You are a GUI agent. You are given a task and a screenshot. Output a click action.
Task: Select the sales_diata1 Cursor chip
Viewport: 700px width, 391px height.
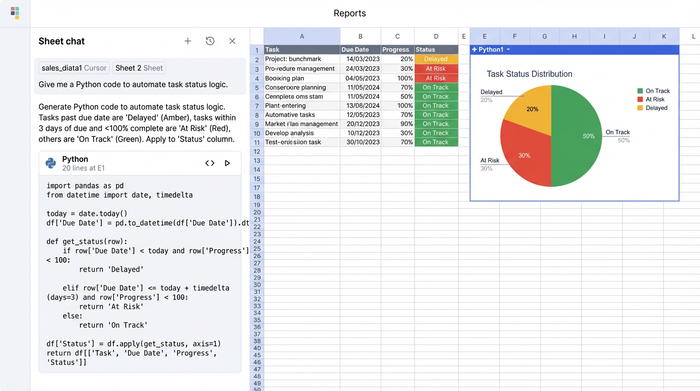point(74,68)
